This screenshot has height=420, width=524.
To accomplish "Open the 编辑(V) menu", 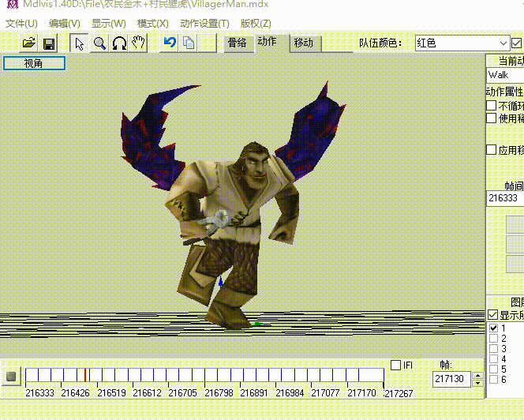I will pos(65,24).
